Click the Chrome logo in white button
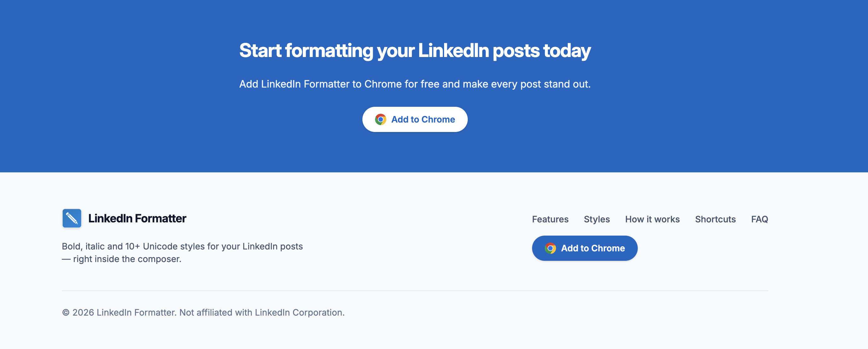This screenshot has width=868, height=349. click(380, 119)
